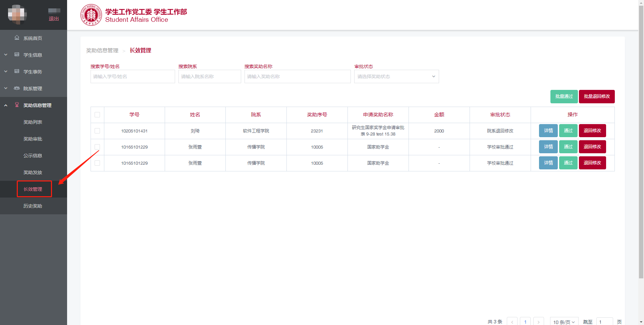The image size is (644, 325).
Task: Click the 学生事务 sidebar icon
Action: tap(17, 71)
